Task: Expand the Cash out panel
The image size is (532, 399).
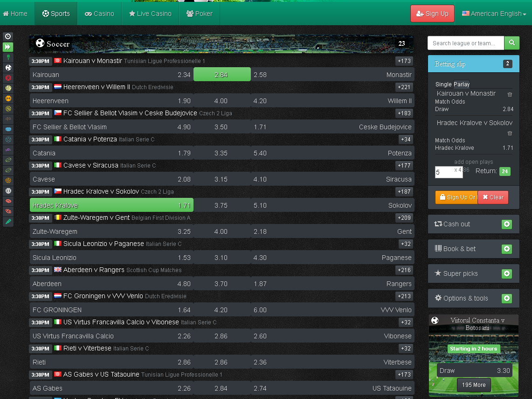Action: click(507, 224)
